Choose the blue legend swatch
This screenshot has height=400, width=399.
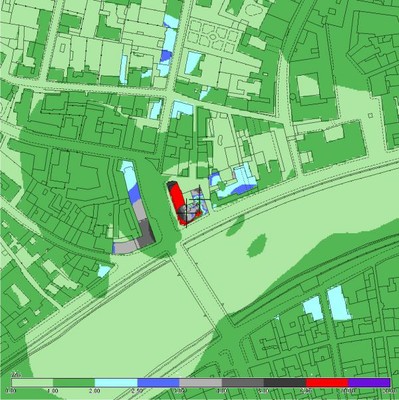158,382
